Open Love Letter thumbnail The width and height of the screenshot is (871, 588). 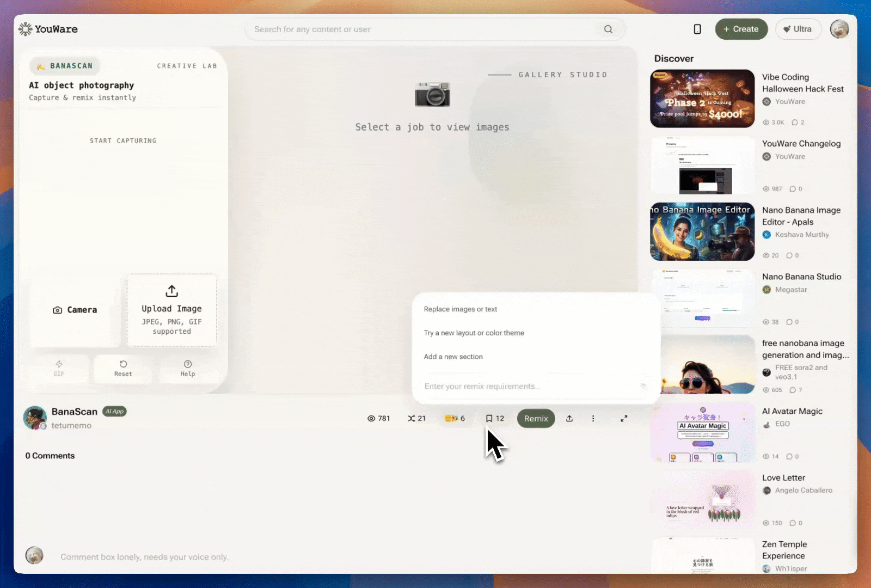702,499
